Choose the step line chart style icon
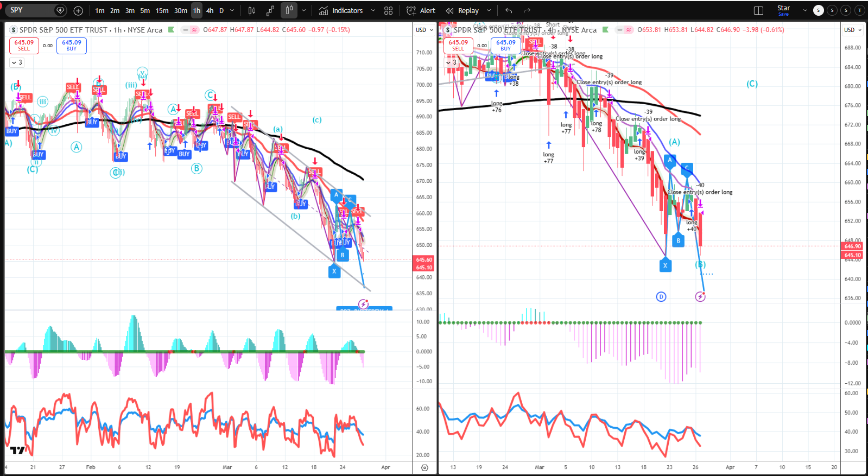 point(270,10)
